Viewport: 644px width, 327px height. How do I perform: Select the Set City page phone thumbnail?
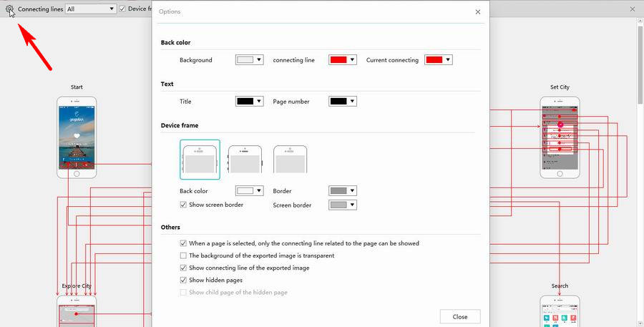point(560,137)
